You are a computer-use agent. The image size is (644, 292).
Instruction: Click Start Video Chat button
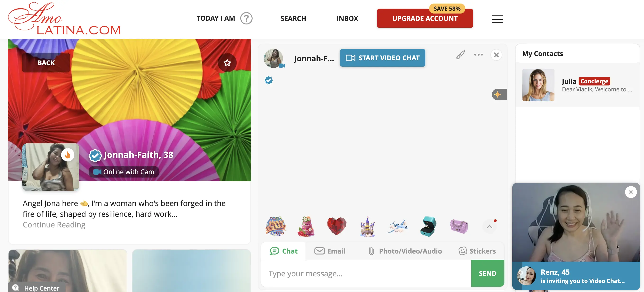[382, 58]
